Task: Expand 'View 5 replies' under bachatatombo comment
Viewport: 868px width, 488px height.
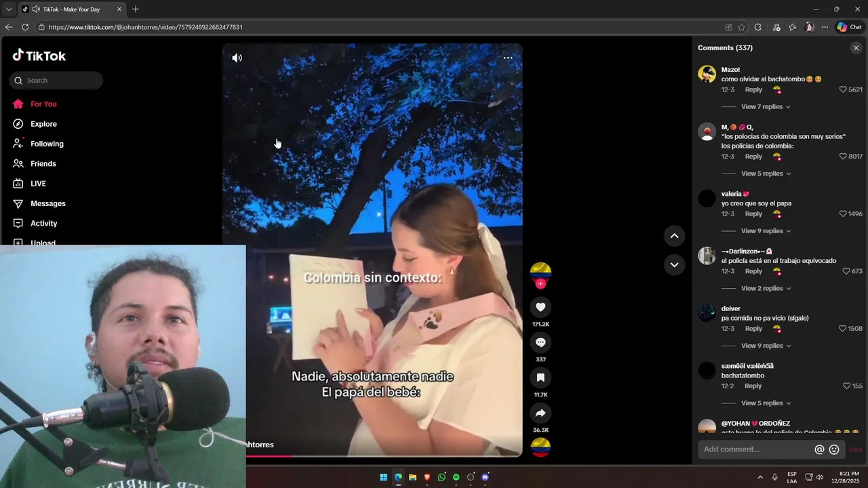Action: (x=766, y=403)
